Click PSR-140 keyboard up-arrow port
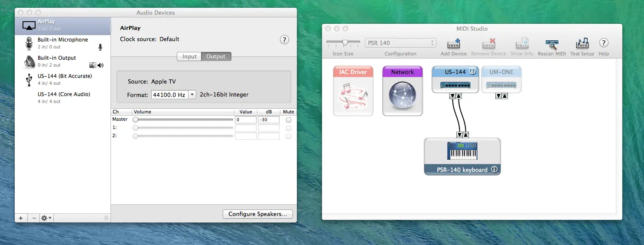The image size is (644, 245). pos(466,135)
